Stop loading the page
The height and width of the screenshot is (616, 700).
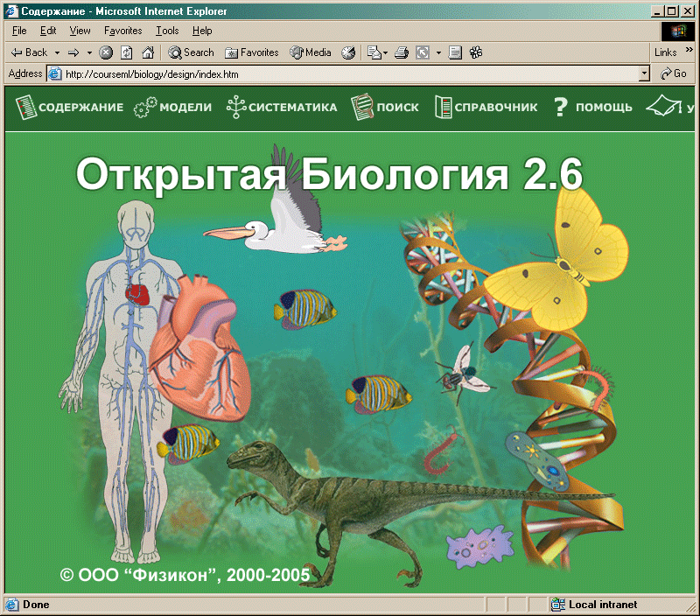point(106,52)
